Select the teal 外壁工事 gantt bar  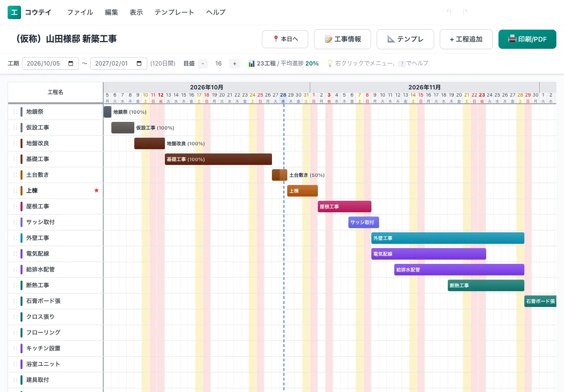[x=448, y=238]
